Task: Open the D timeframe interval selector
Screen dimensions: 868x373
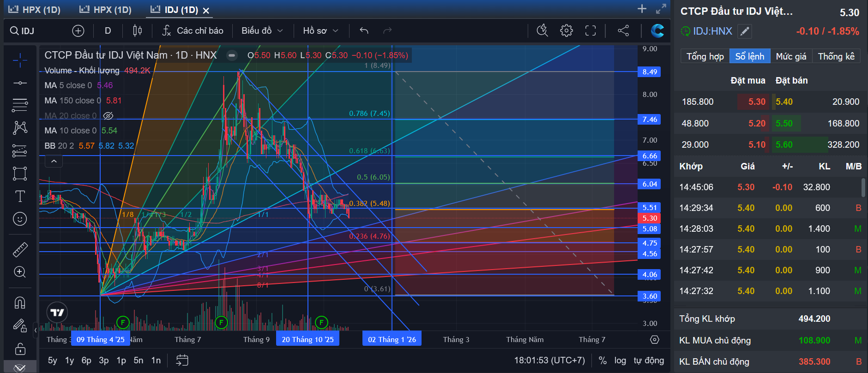Action: (108, 31)
